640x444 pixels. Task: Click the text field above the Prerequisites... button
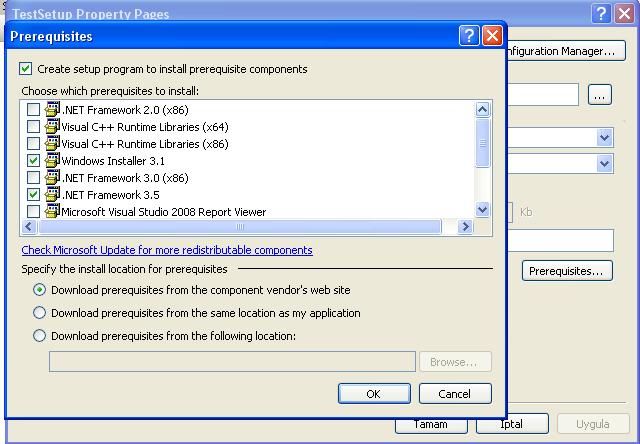tap(560, 240)
